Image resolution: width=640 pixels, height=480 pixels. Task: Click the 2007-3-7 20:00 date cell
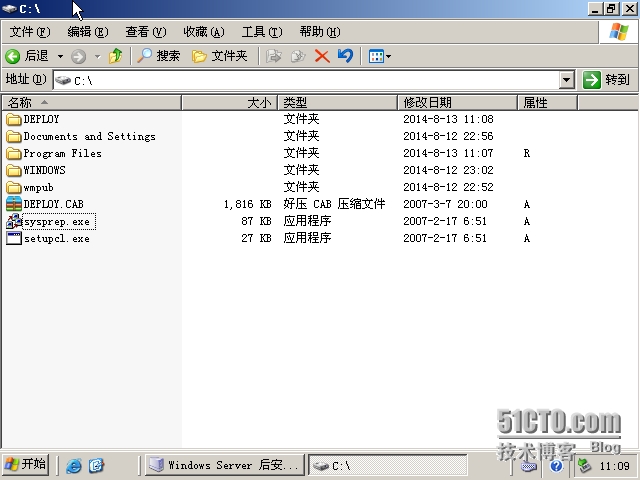[x=445, y=204]
